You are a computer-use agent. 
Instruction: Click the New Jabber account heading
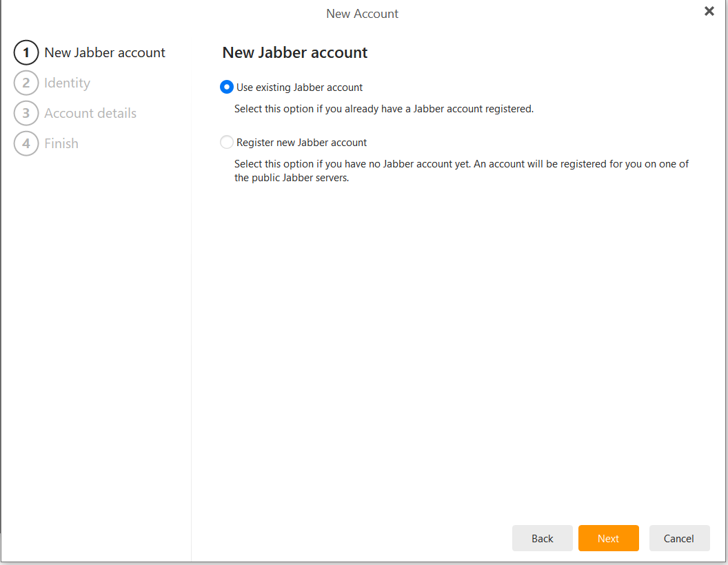click(x=295, y=52)
